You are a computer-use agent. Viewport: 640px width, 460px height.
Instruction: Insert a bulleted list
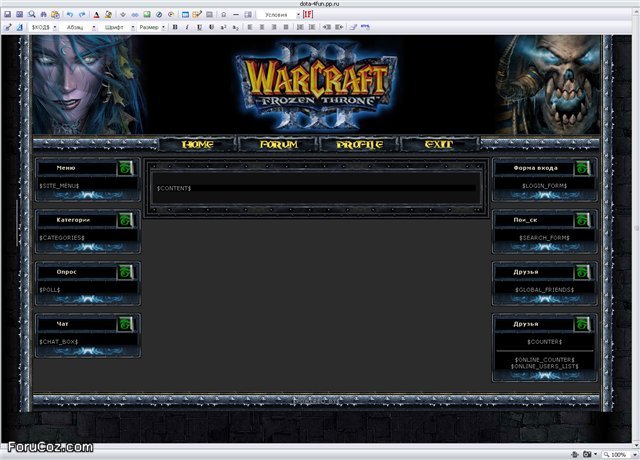pos(312,27)
